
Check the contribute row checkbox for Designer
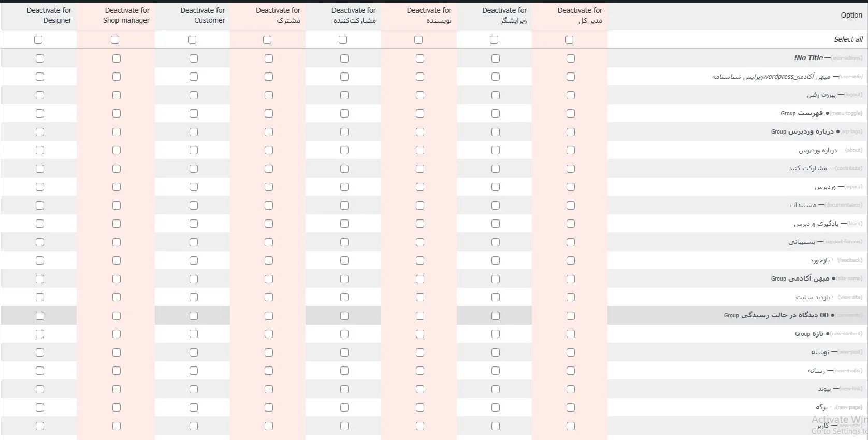(x=40, y=168)
